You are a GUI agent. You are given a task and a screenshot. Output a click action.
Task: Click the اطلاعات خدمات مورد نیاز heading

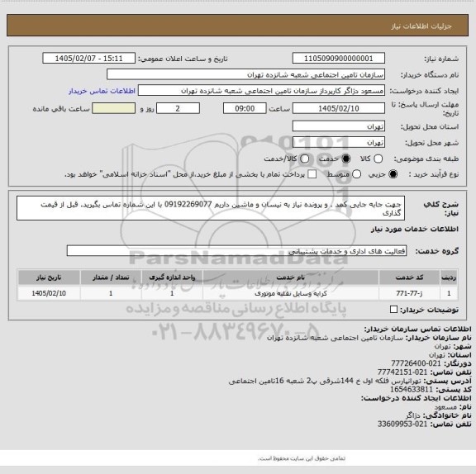click(x=415, y=230)
